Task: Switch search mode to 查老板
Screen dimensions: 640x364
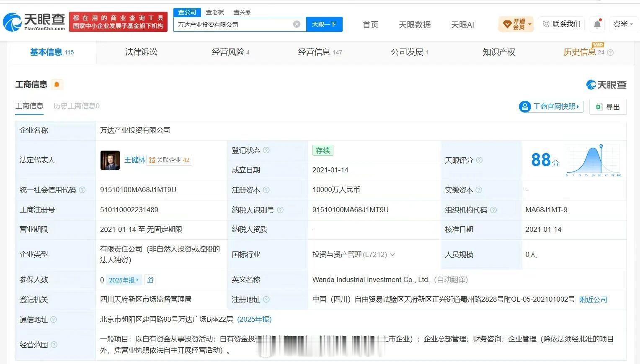Action: pyautogui.click(x=215, y=12)
